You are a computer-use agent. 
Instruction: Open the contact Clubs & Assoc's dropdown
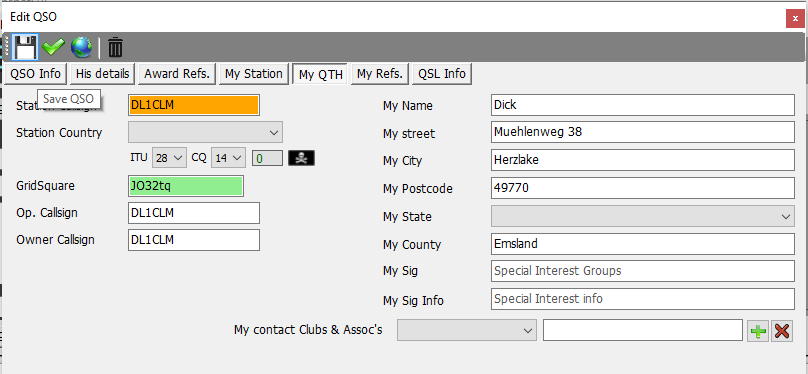466,330
